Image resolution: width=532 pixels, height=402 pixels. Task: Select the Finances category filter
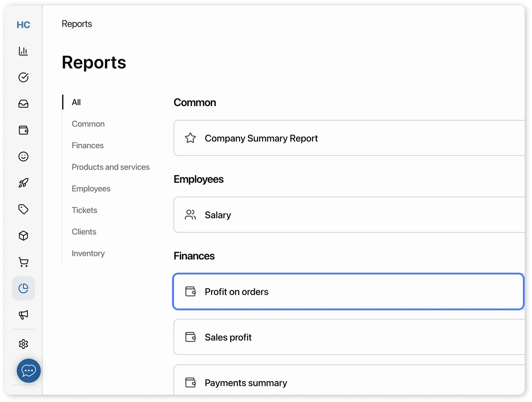[88, 145]
